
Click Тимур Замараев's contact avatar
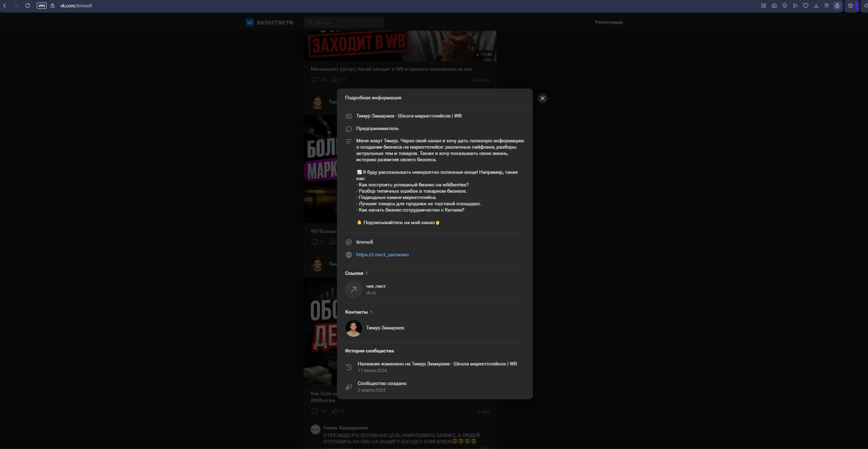click(x=353, y=328)
